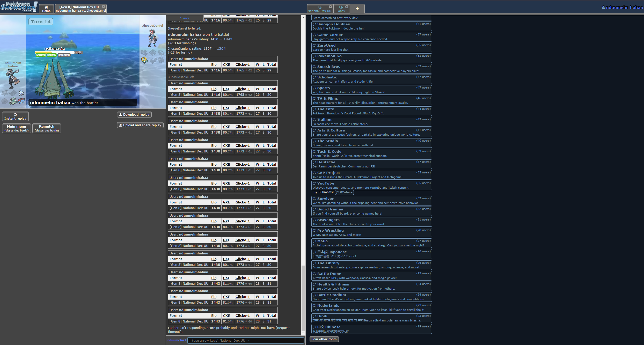Focus the battle chat input field

(245, 340)
